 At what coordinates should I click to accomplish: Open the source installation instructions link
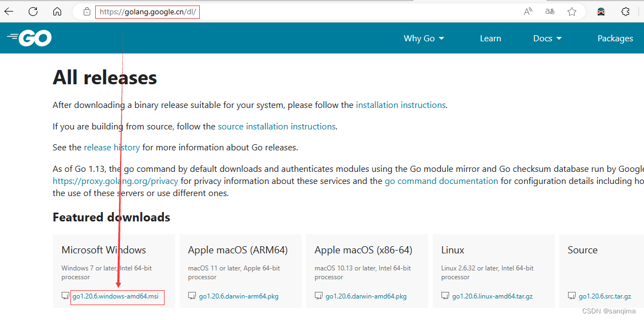(x=276, y=127)
